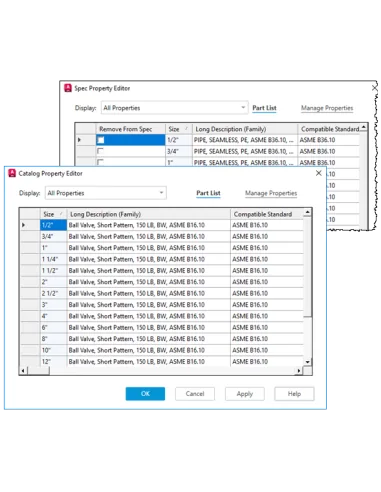
Task: Click ASME B36.10 cell in 1/2" spec row
Action: [x=329, y=140]
